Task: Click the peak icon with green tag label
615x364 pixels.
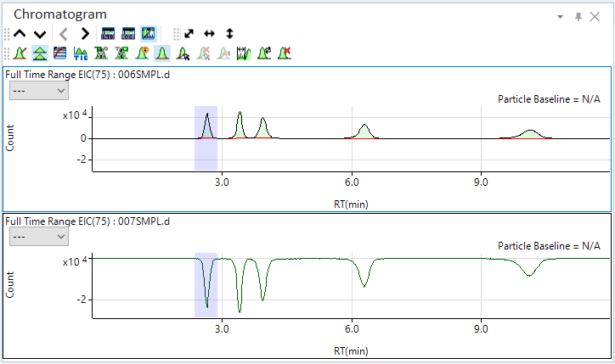Action: tap(121, 53)
